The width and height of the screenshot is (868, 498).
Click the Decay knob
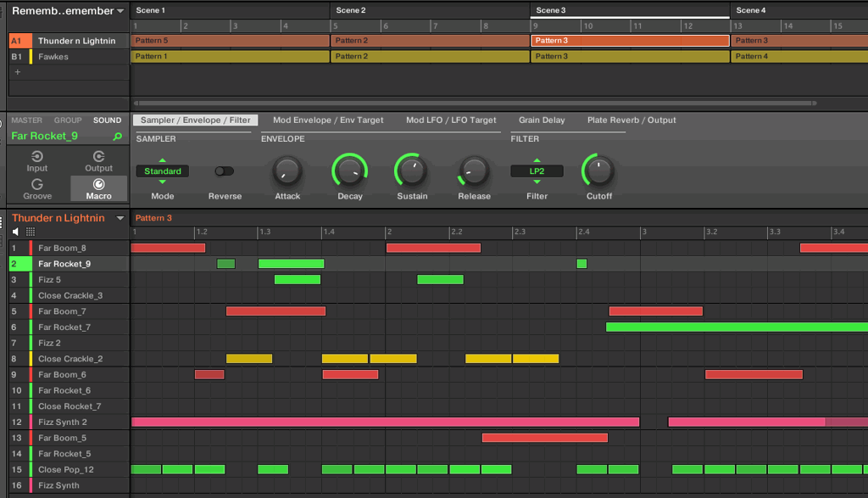350,171
